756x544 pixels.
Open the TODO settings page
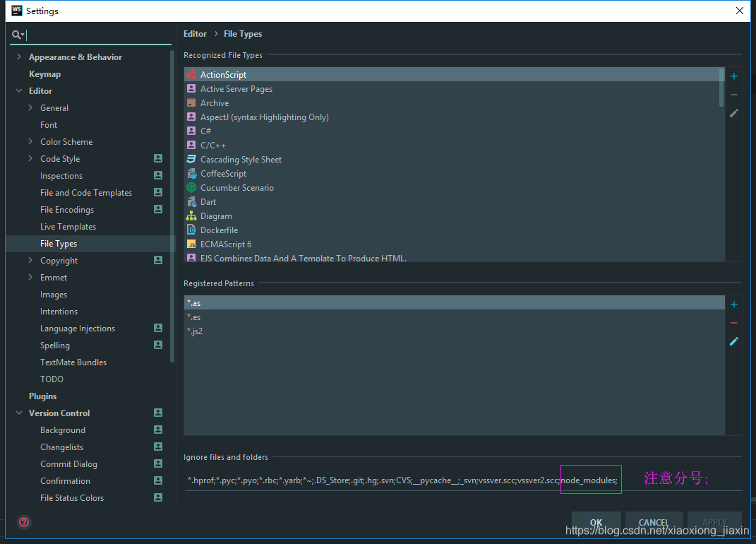[52, 379]
